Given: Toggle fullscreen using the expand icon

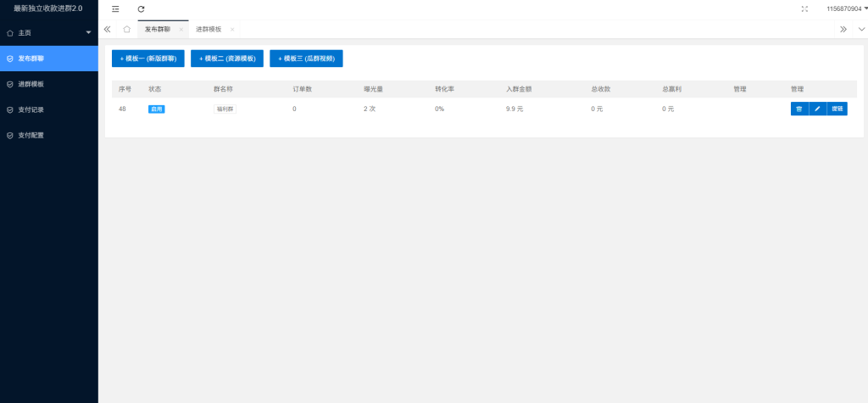Looking at the screenshot, I should 804,8.
